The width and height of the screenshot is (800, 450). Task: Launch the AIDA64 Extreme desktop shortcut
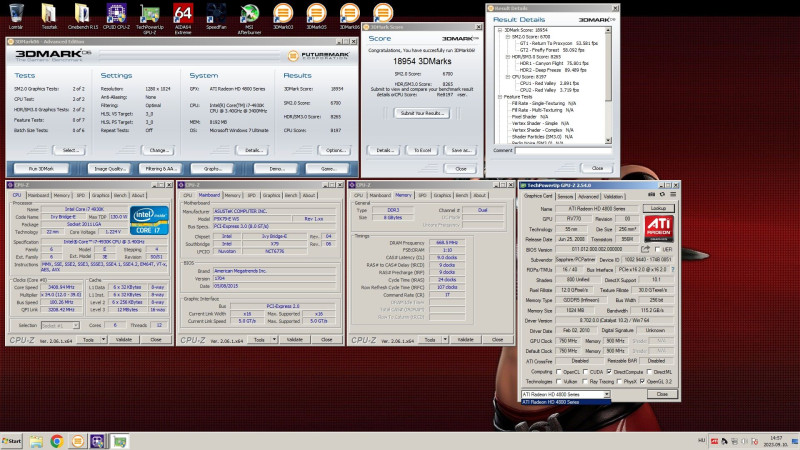(183, 18)
